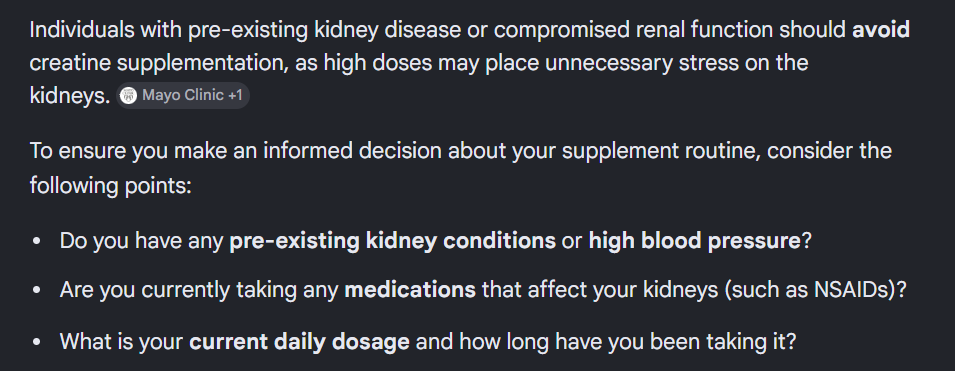The height and width of the screenshot is (371, 955).
Task: Click the phrase compromised renal function
Action: pyautogui.click(x=634, y=30)
